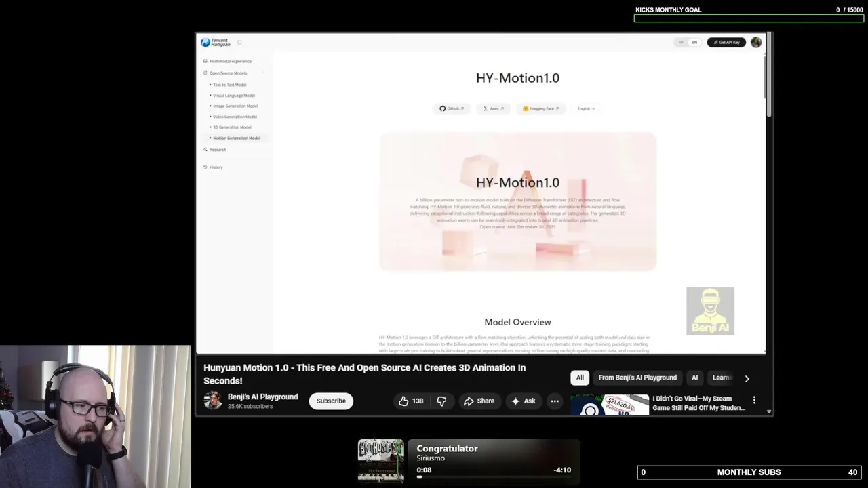Open the English language dropdown

[x=586, y=108]
